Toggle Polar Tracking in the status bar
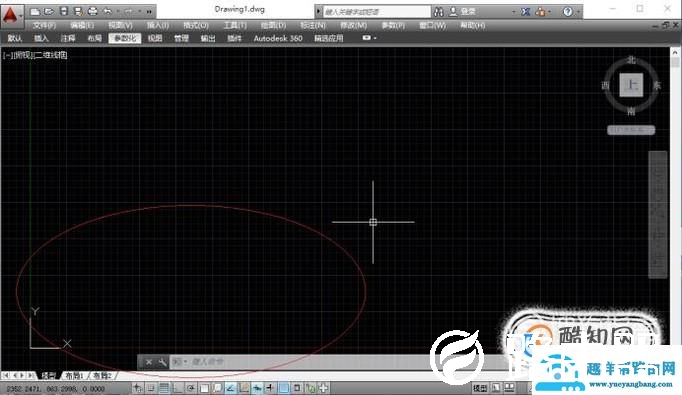 [x=191, y=388]
